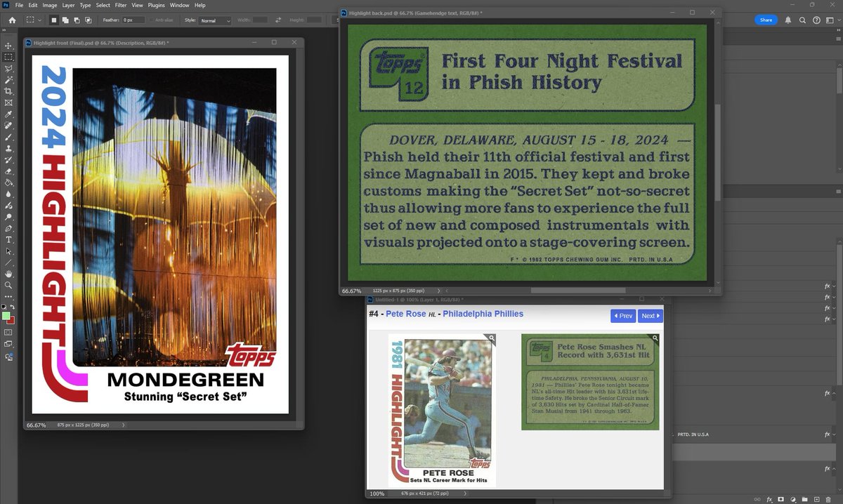This screenshot has width=843, height=504.
Task: Change the screen mode
Action: pyautogui.click(x=8, y=344)
